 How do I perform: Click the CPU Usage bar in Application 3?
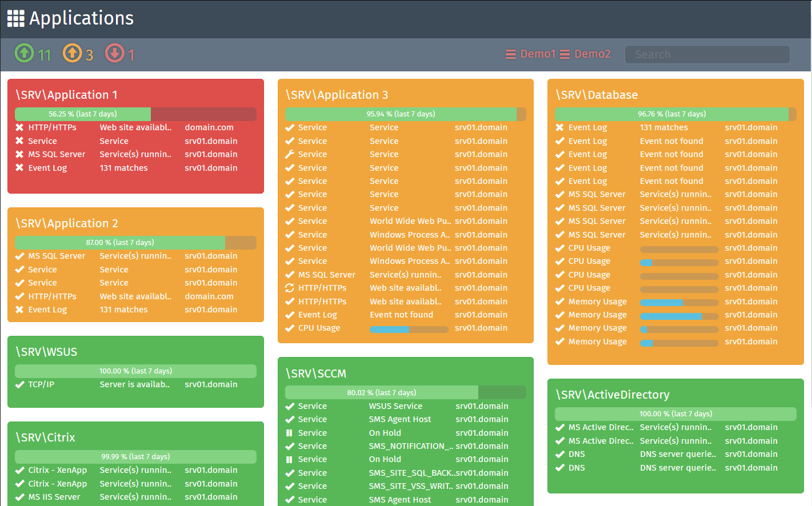tap(409, 329)
